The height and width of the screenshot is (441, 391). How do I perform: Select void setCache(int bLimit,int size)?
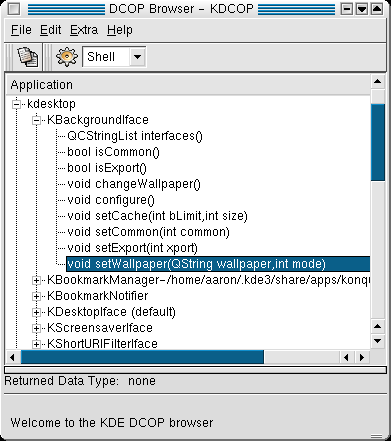[157, 216]
